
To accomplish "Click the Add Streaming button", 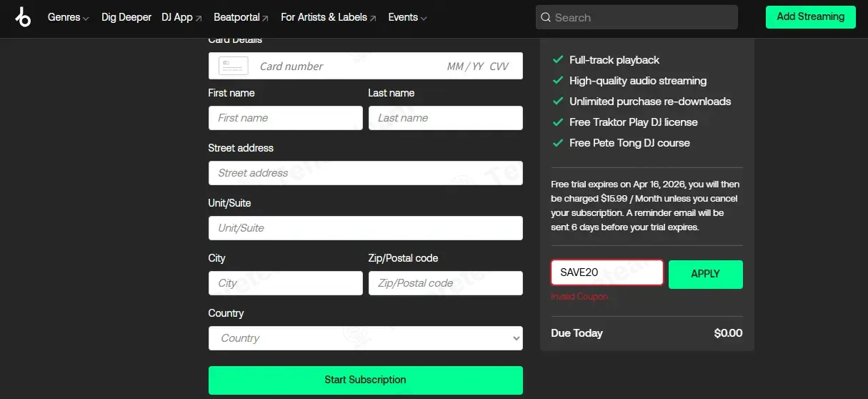I will 810,16.
